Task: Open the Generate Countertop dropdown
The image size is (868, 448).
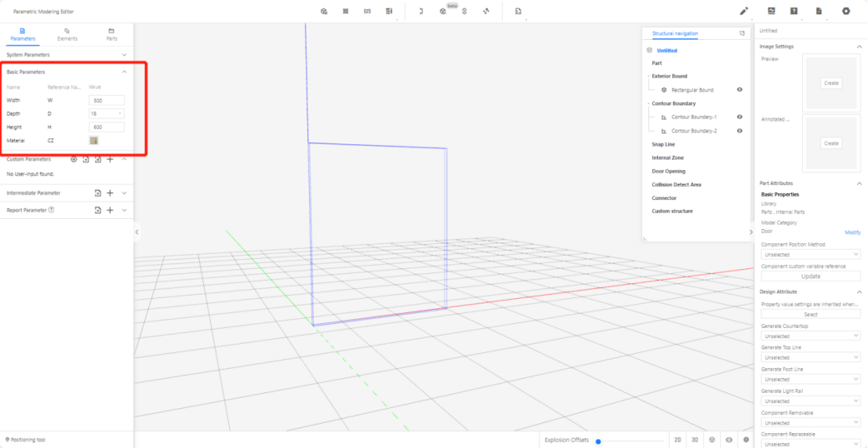Action: point(810,336)
